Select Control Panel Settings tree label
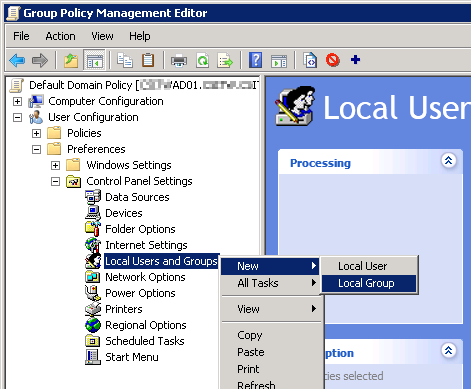 pos(139,181)
